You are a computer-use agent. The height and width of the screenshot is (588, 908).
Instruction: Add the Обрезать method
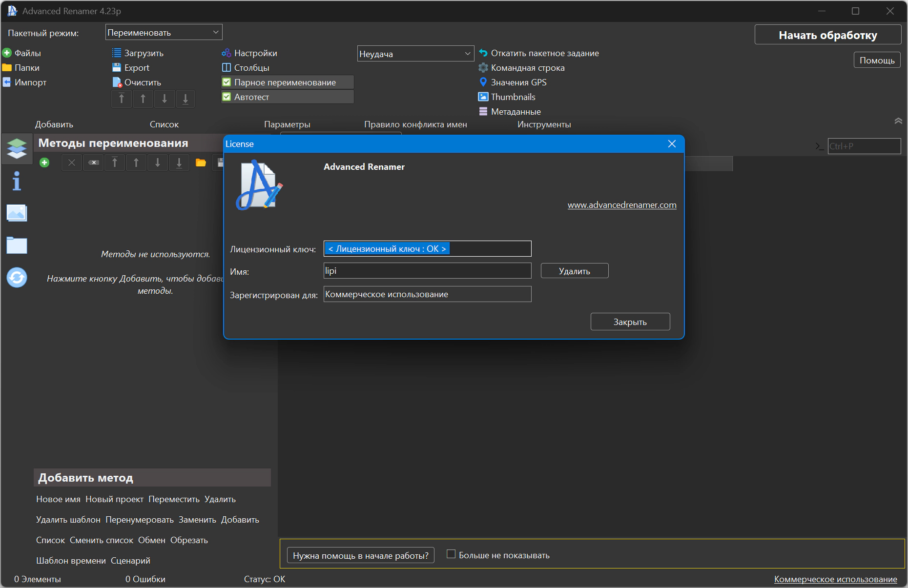click(x=189, y=540)
